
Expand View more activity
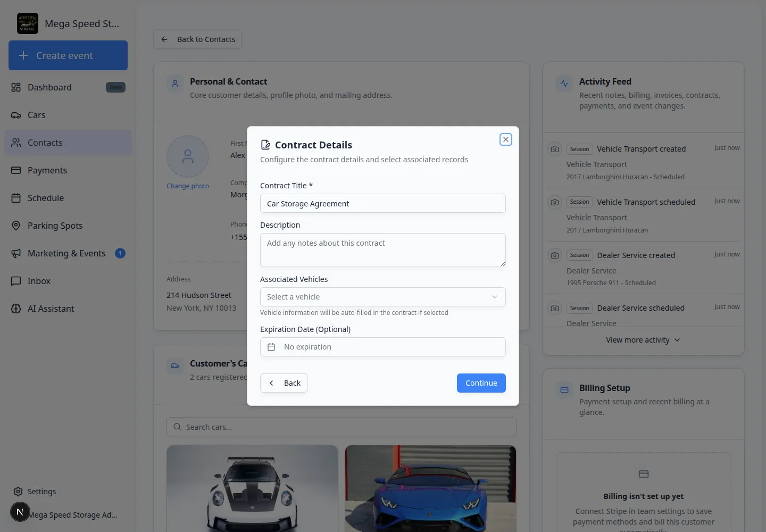(x=643, y=340)
